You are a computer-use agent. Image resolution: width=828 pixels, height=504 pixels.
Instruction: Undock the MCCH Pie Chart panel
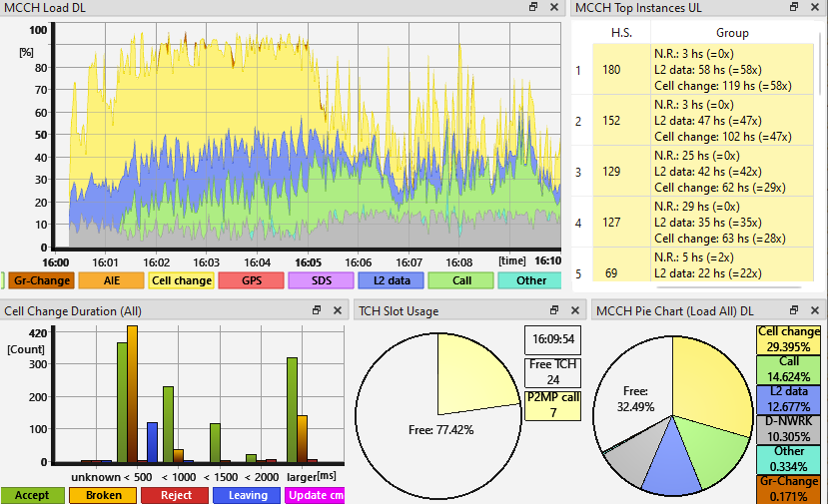pyautogui.click(x=794, y=311)
